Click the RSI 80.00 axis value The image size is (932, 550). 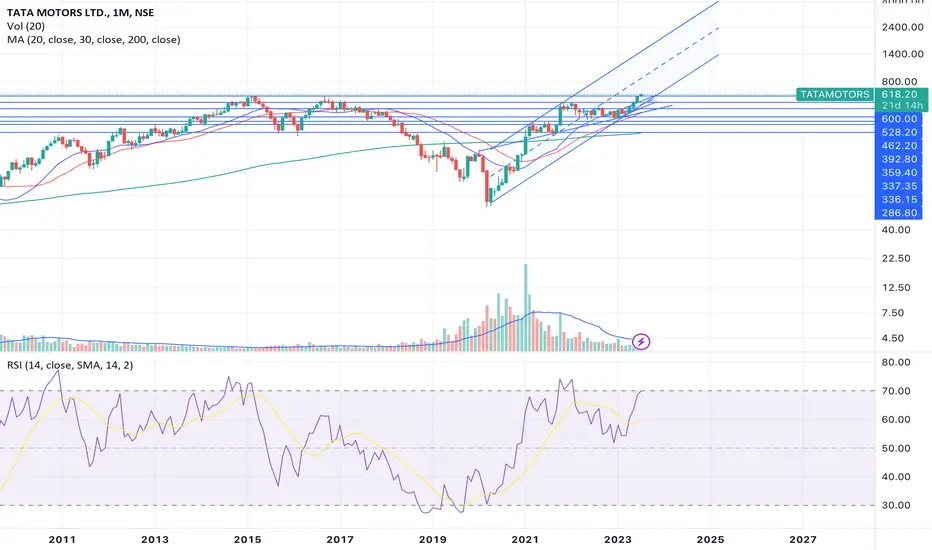[896, 362]
